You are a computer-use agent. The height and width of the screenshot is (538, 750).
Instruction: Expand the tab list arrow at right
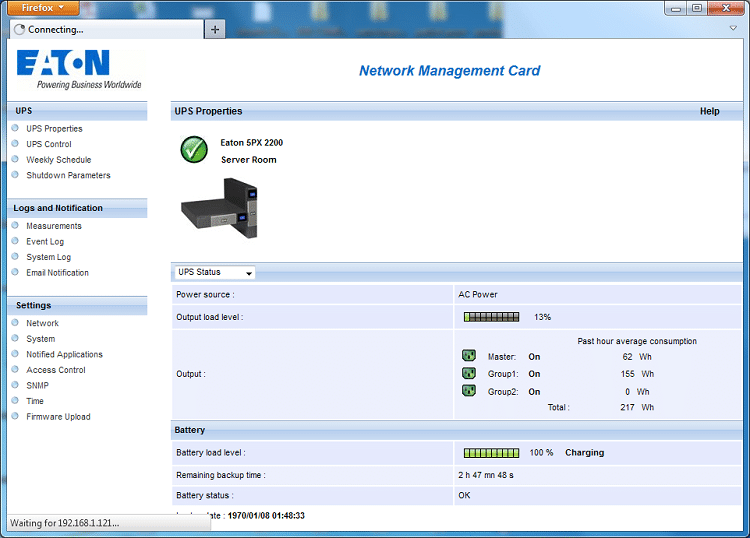pyautogui.click(x=733, y=28)
